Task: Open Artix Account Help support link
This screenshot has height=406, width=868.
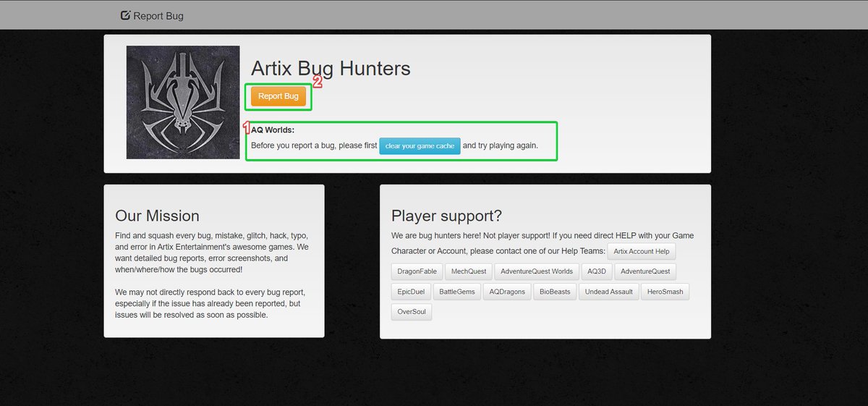Action: click(642, 252)
